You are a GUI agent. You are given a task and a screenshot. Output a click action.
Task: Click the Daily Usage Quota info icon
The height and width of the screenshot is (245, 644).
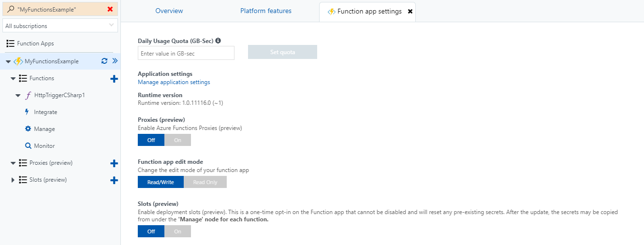coord(218,41)
